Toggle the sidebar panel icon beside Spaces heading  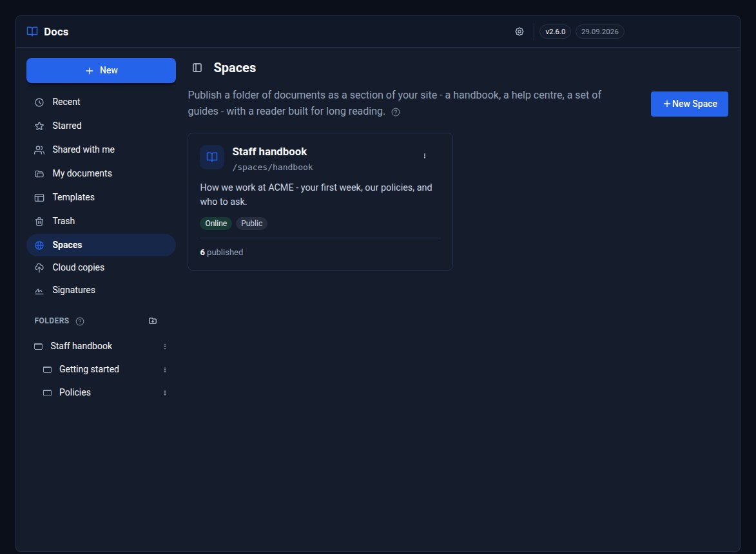pos(197,68)
